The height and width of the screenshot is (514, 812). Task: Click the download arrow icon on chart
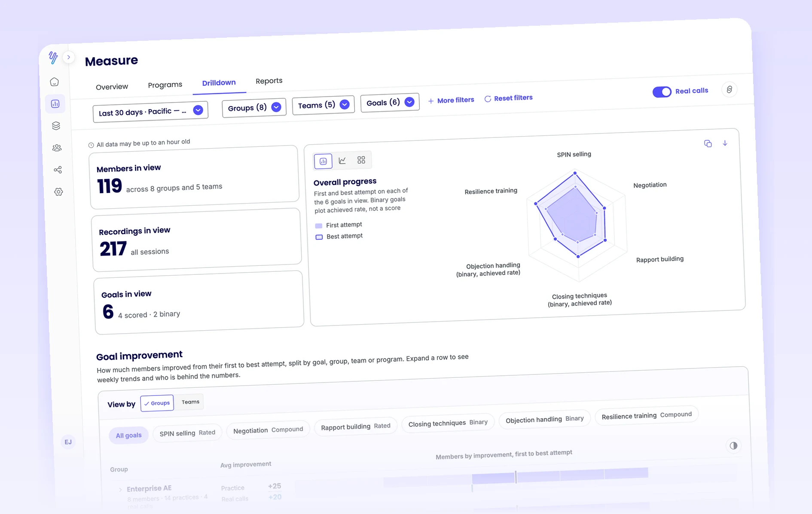[725, 143]
